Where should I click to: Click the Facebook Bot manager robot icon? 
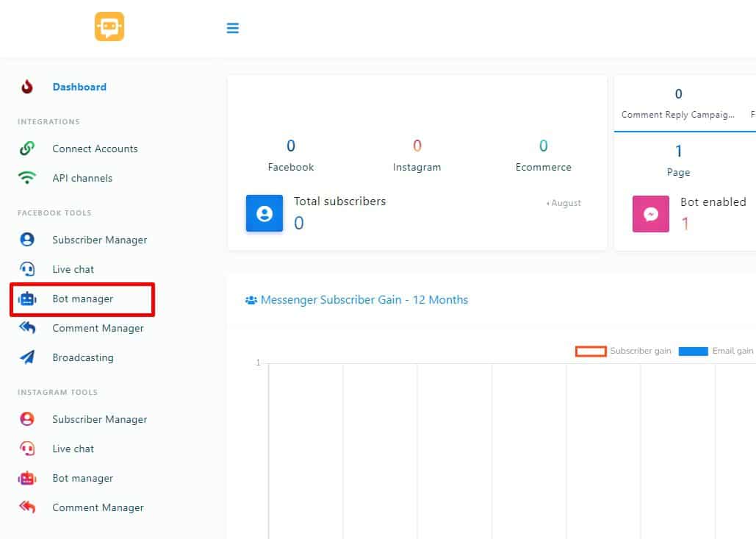click(x=27, y=299)
